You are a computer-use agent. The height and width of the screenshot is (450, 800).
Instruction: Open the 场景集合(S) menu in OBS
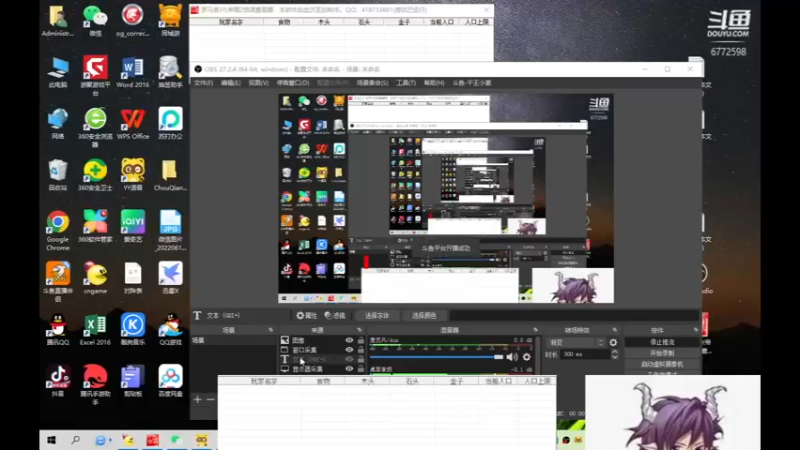[x=372, y=83]
